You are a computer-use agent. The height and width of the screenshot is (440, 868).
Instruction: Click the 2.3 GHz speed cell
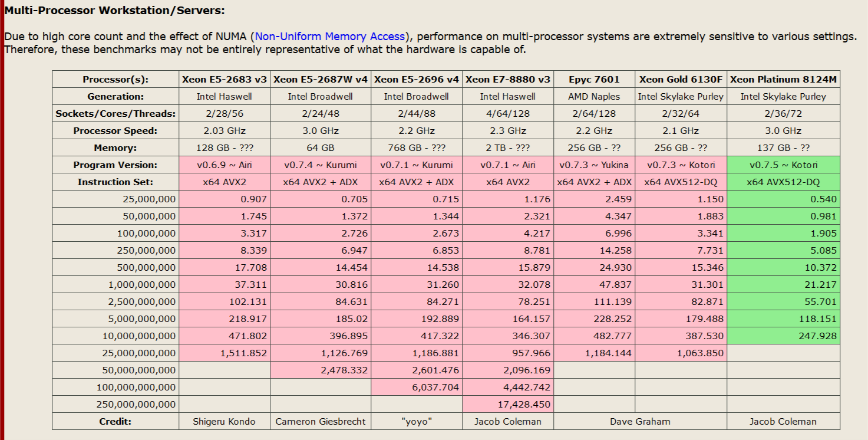(508, 131)
